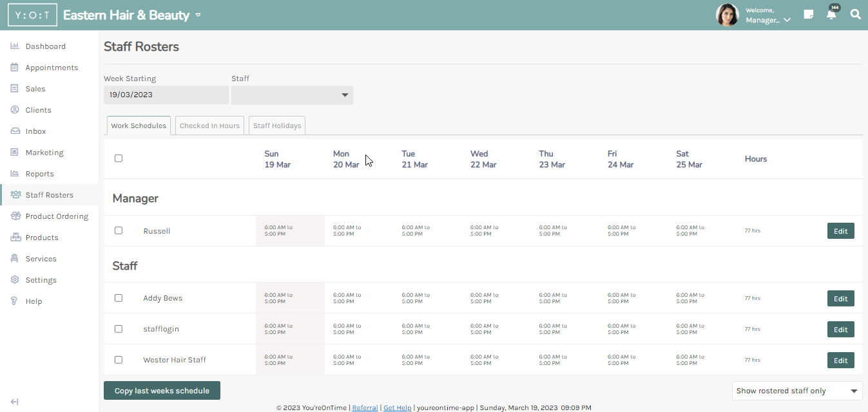The width and height of the screenshot is (868, 412).
Task: Check the box next to Addy Bews
Action: pyautogui.click(x=119, y=298)
